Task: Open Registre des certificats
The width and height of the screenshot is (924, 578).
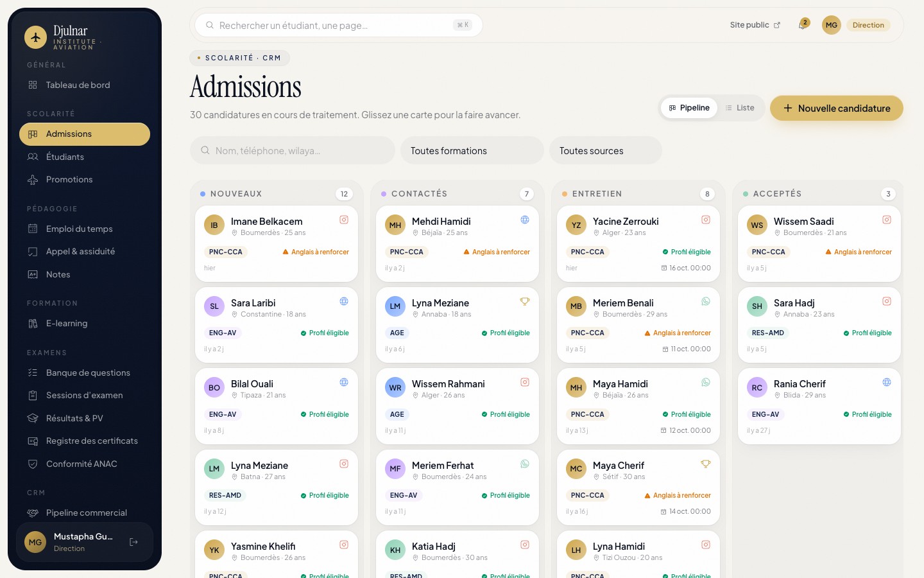Action: pos(85,441)
